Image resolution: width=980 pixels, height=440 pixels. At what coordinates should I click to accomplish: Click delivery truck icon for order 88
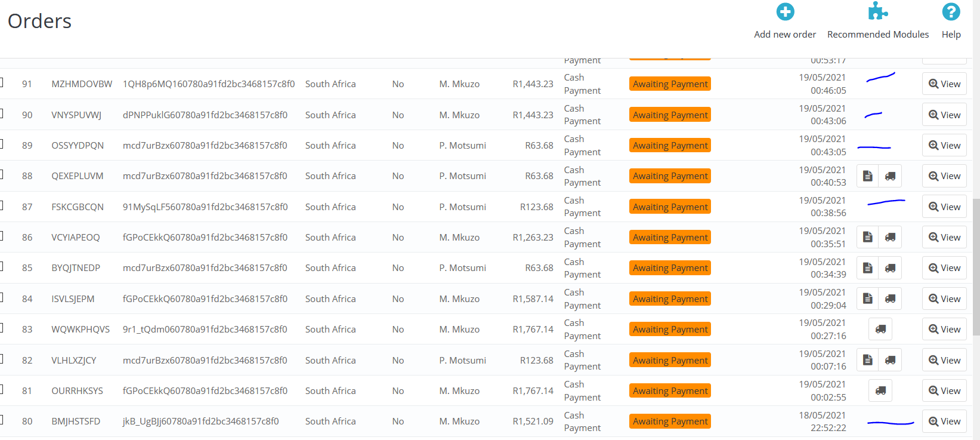coord(890,176)
